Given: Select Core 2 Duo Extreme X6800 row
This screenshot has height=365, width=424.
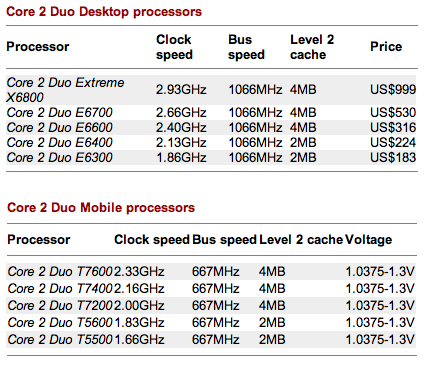Looking at the screenshot, I should pos(211,90).
